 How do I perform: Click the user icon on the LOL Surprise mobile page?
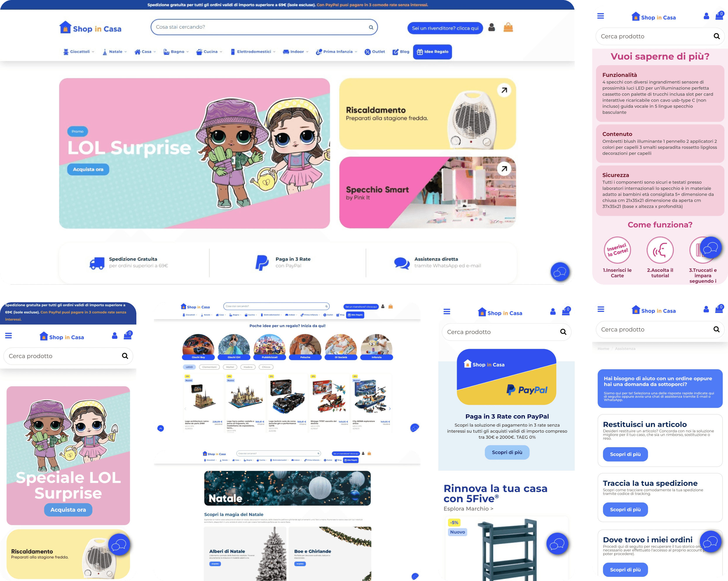[114, 336]
